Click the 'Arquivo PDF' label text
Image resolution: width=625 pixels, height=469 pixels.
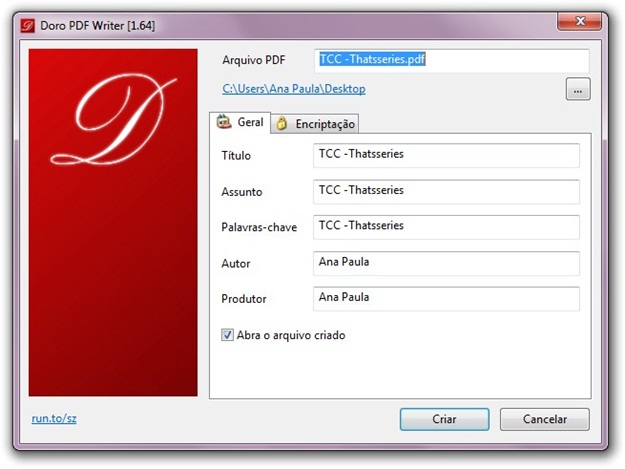254,60
